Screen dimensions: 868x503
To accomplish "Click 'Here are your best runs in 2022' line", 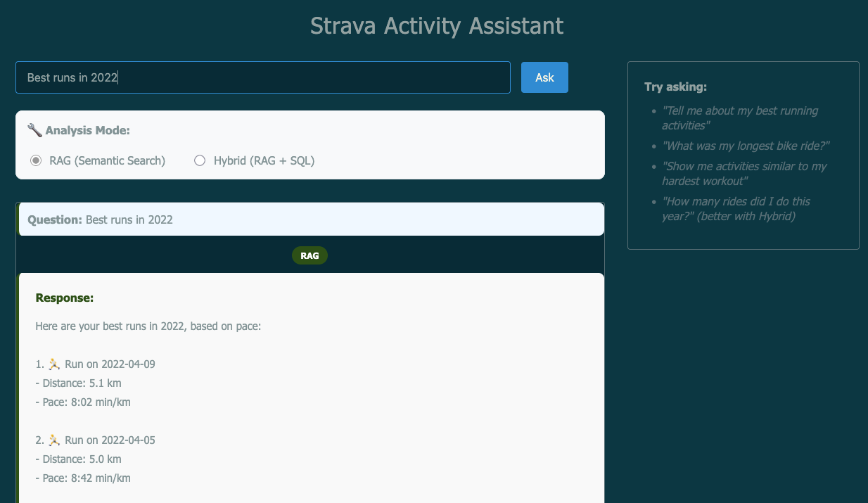I will 148,326.
